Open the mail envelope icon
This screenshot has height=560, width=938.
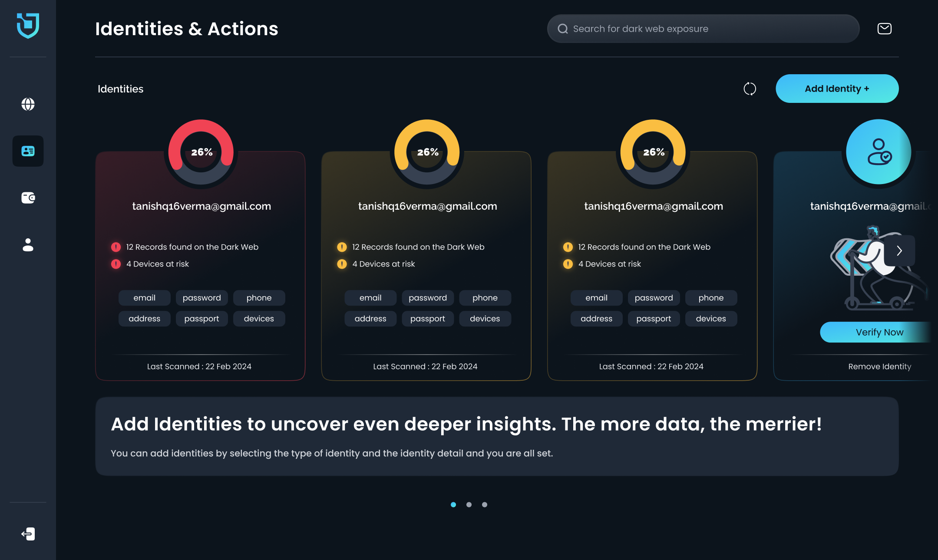(x=885, y=29)
